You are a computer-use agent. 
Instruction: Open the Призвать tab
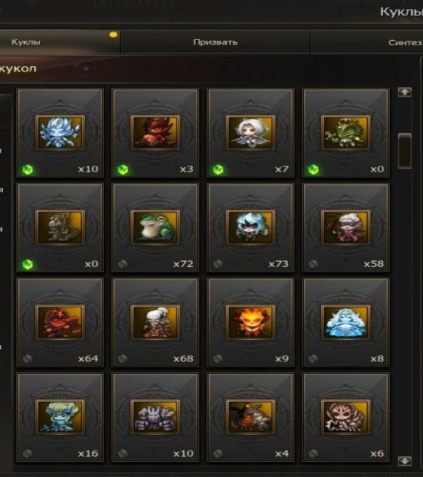click(x=215, y=42)
